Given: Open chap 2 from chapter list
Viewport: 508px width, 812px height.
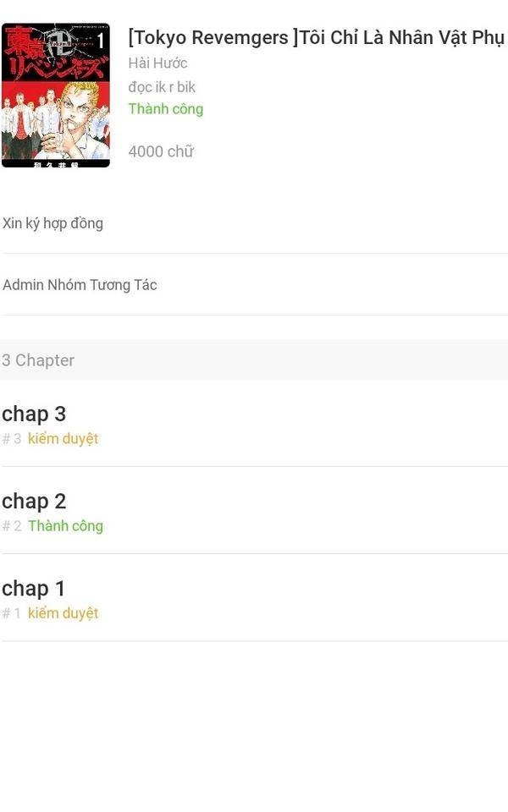Looking at the screenshot, I should click(x=254, y=511).
